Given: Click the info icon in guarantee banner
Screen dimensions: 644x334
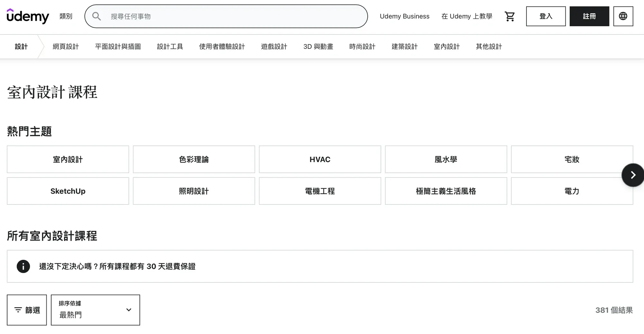Looking at the screenshot, I should [23, 266].
